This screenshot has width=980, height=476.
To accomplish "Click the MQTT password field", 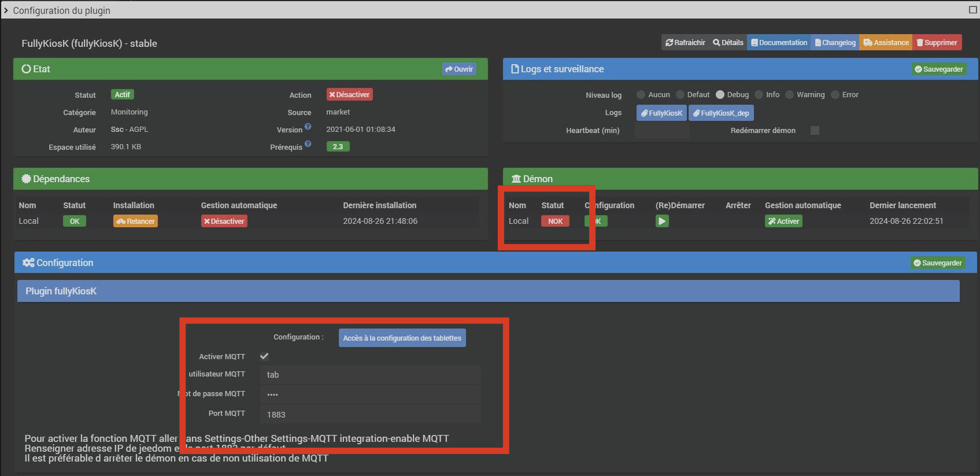I will pos(370,394).
